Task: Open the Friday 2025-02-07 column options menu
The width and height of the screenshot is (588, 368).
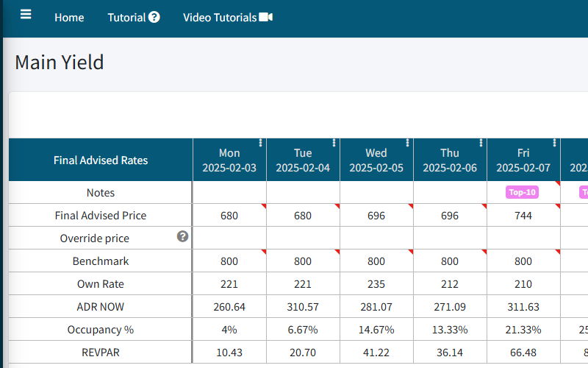Action: pos(555,143)
